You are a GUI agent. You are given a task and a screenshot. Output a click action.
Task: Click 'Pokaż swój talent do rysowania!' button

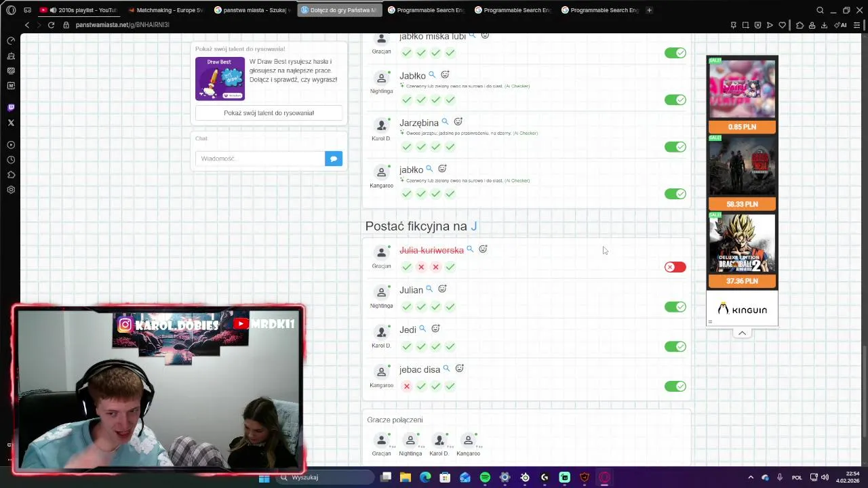269,113
